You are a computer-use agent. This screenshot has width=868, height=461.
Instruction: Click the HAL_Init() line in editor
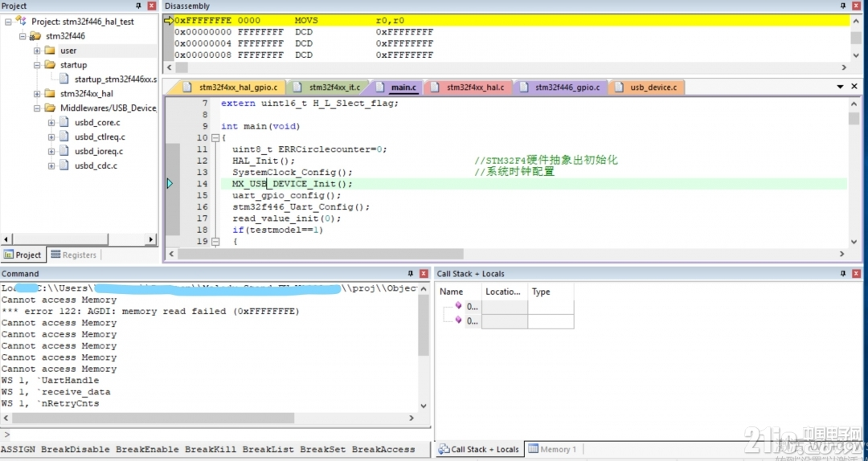pyautogui.click(x=264, y=161)
